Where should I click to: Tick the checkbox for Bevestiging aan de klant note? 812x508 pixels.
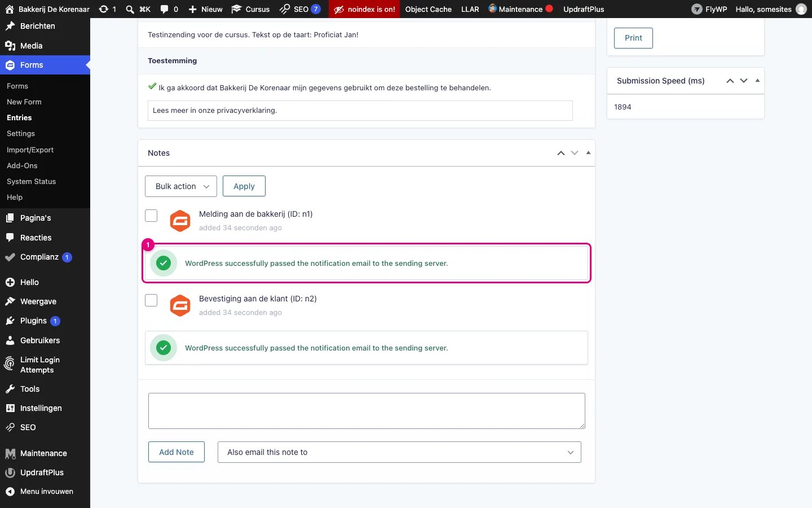[151, 300]
